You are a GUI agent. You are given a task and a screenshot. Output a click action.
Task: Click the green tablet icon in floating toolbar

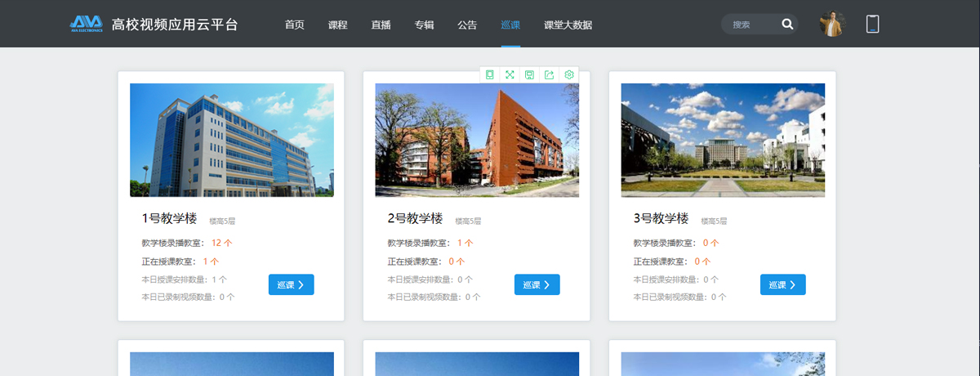coord(490,75)
